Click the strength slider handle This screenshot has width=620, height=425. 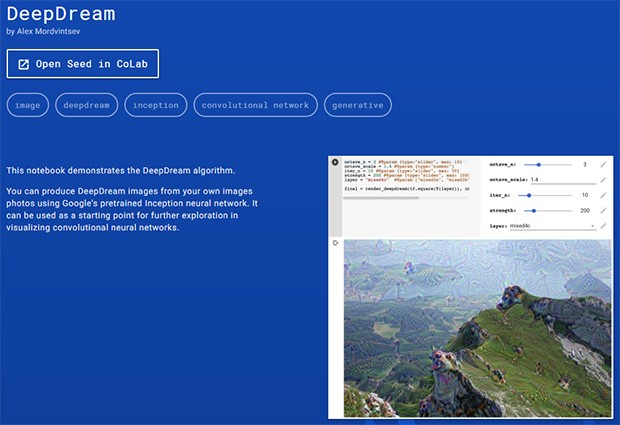[534, 211]
